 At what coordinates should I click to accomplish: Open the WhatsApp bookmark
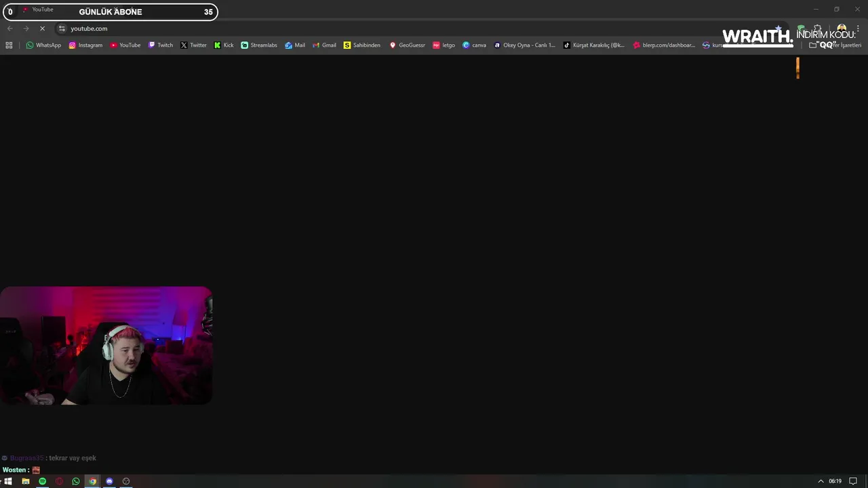pos(43,45)
